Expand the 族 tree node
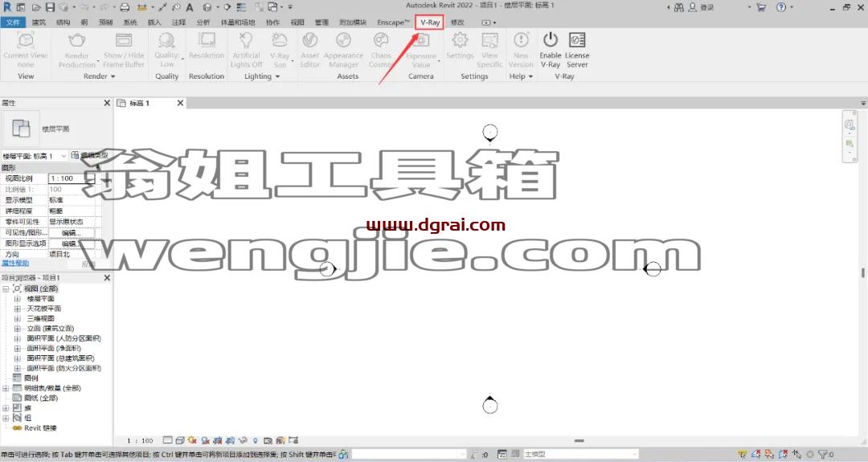The width and height of the screenshot is (868, 462). click(x=6, y=408)
